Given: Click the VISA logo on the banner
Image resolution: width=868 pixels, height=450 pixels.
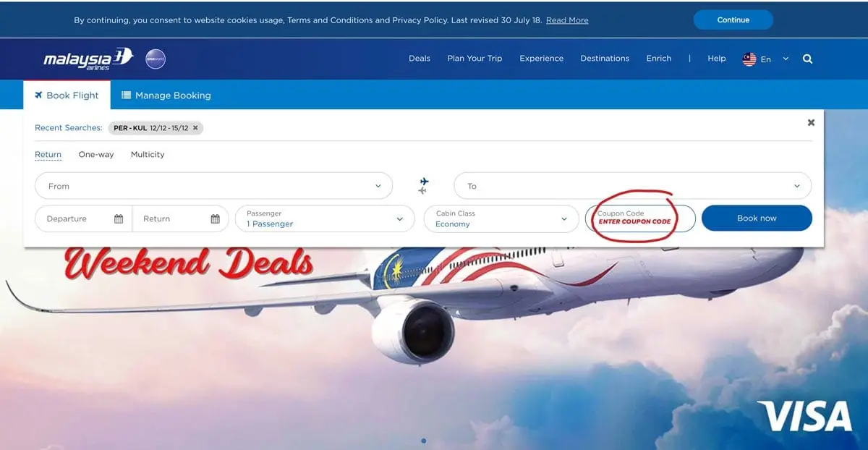Looking at the screenshot, I should click(804, 417).
